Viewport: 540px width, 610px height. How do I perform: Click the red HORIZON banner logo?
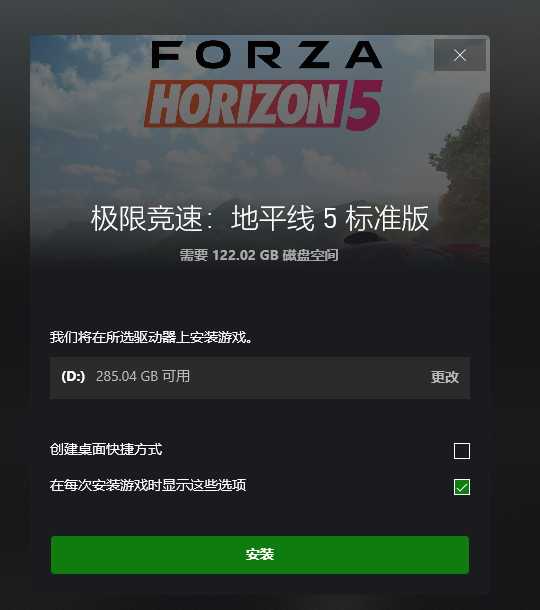[x=244, y=104]
